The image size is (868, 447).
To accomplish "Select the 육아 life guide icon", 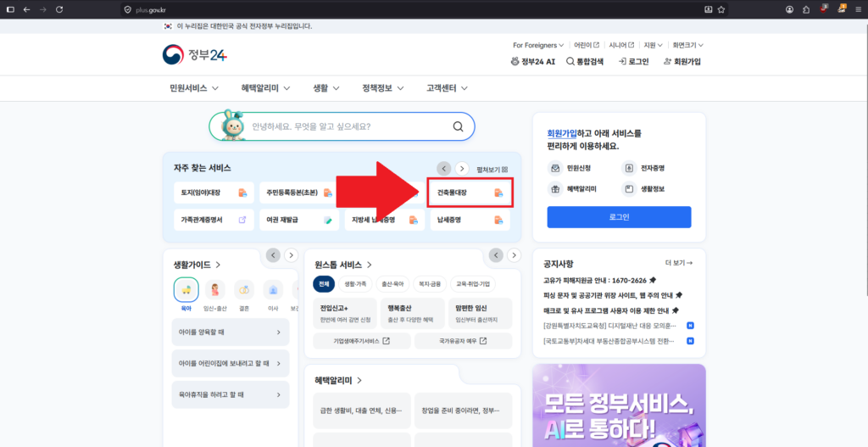I will coord(186,290).
